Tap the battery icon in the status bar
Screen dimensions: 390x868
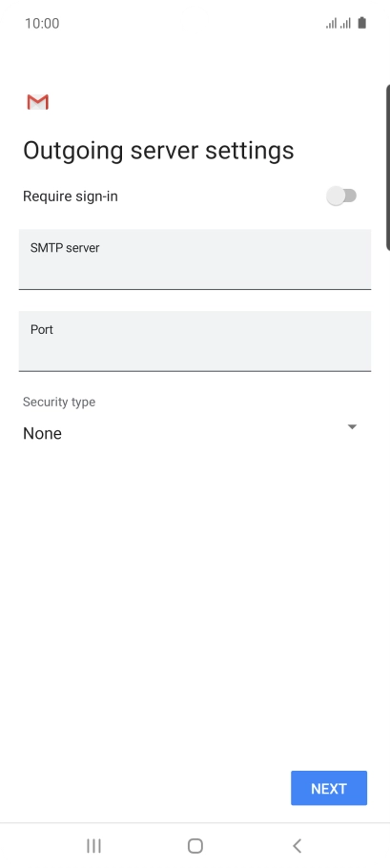click(361, 23)
